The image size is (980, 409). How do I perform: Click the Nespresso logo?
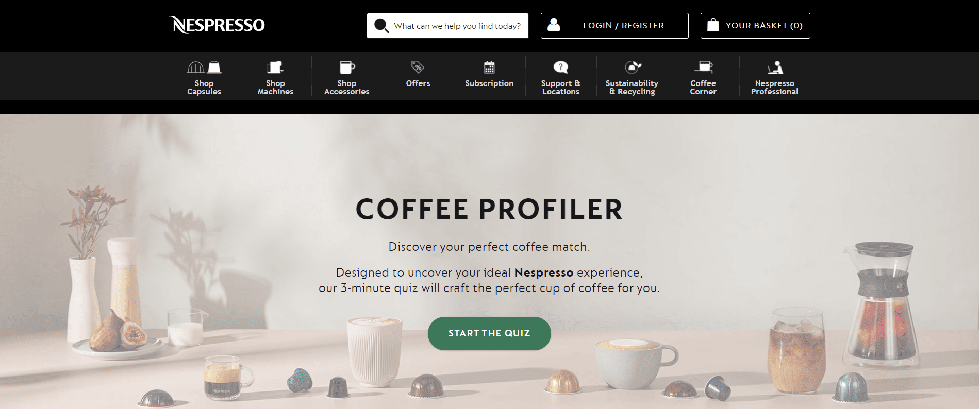[217, 25]
